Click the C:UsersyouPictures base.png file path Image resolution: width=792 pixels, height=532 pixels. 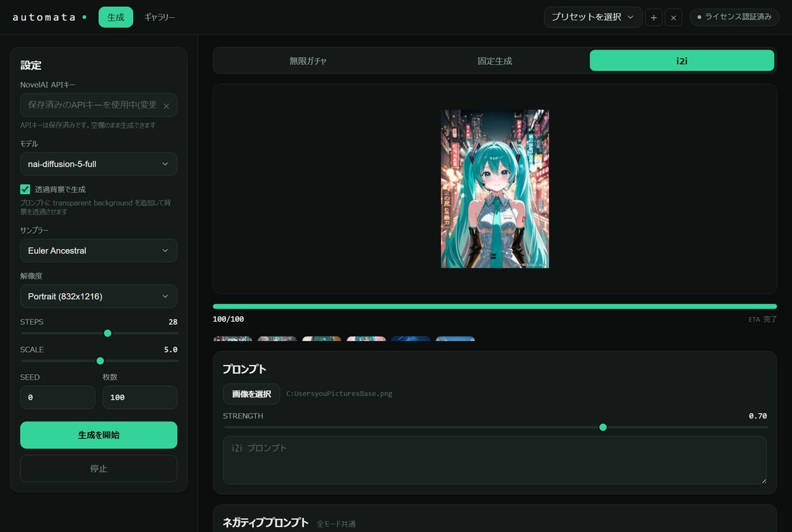[339, 394]
